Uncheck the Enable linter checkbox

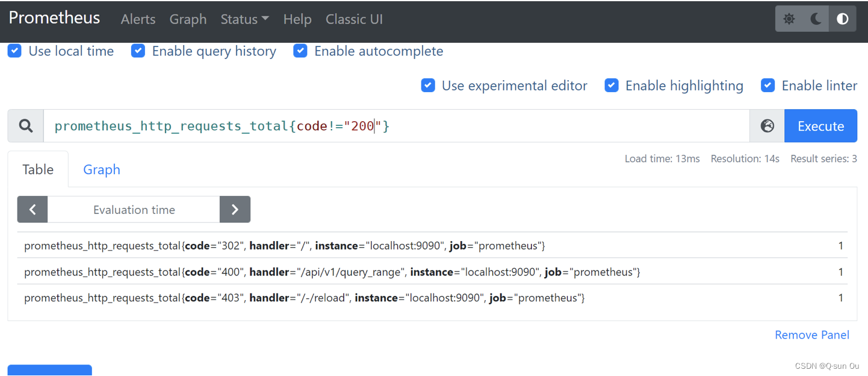[767, 85]
